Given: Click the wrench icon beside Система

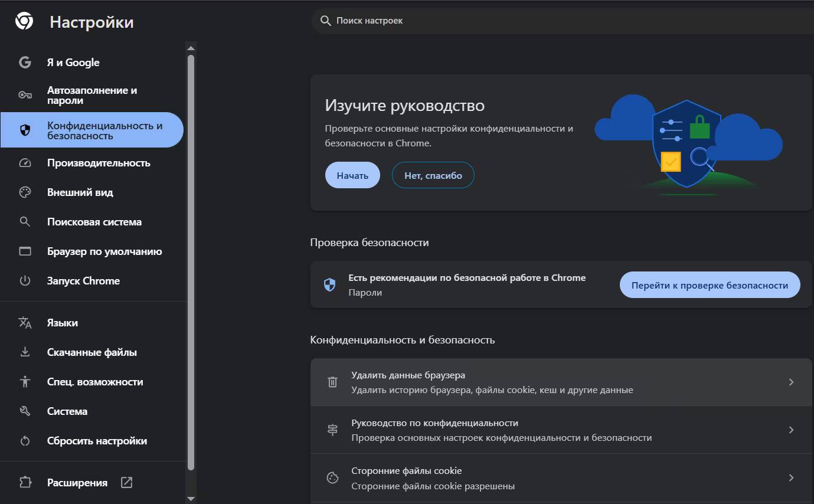Looking at the screenshot, I should 25,411.
